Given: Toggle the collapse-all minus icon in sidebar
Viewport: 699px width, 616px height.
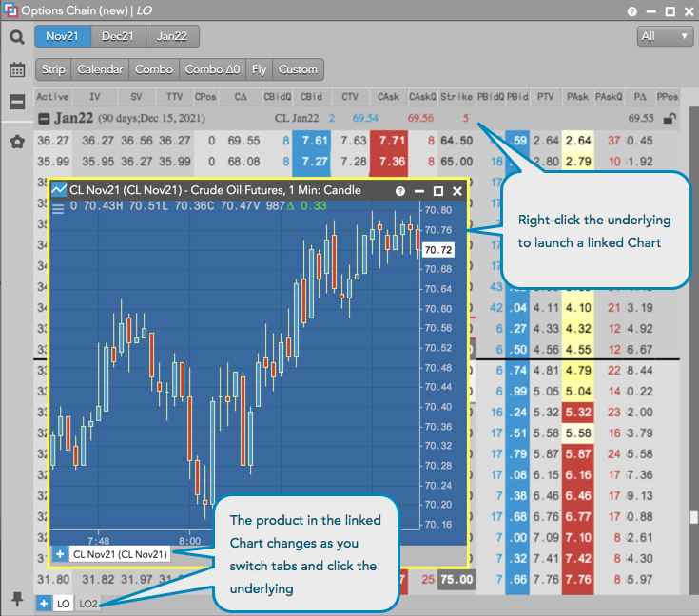Looking at the screenshot, I should [x=17, y=102].
